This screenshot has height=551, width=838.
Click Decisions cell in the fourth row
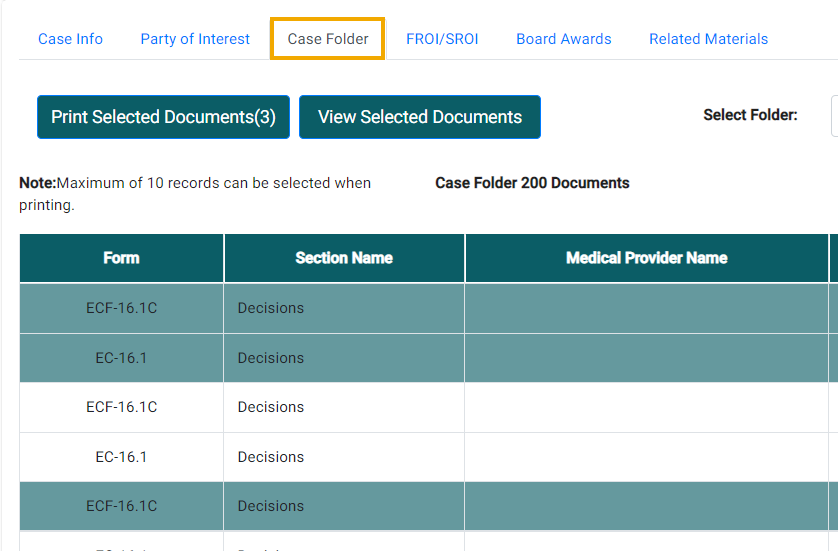tap(271, 457)
